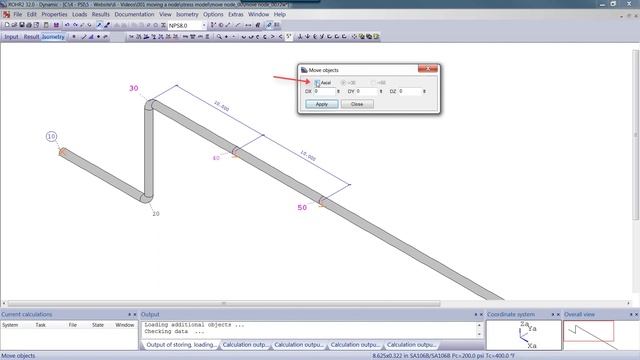This screenshot has width=640, height=360.
Task: Click circled node label 10
Action: (x=51, y=136)
